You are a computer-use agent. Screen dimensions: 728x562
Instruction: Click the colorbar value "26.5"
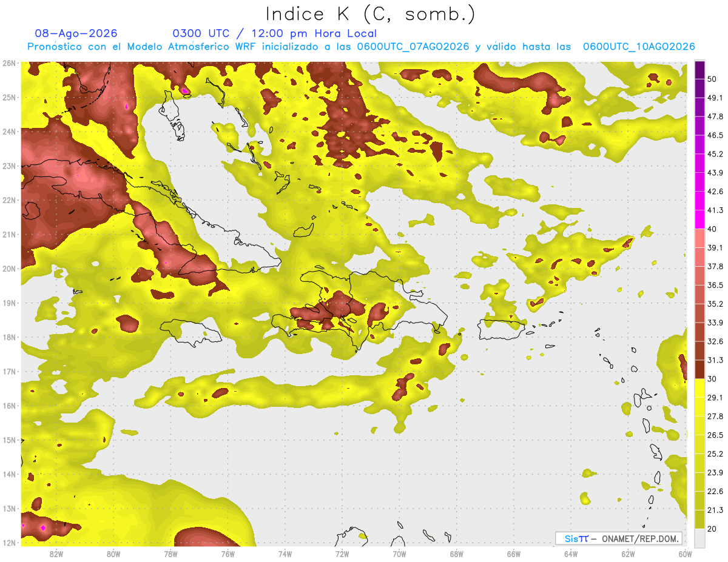[715, 435]
